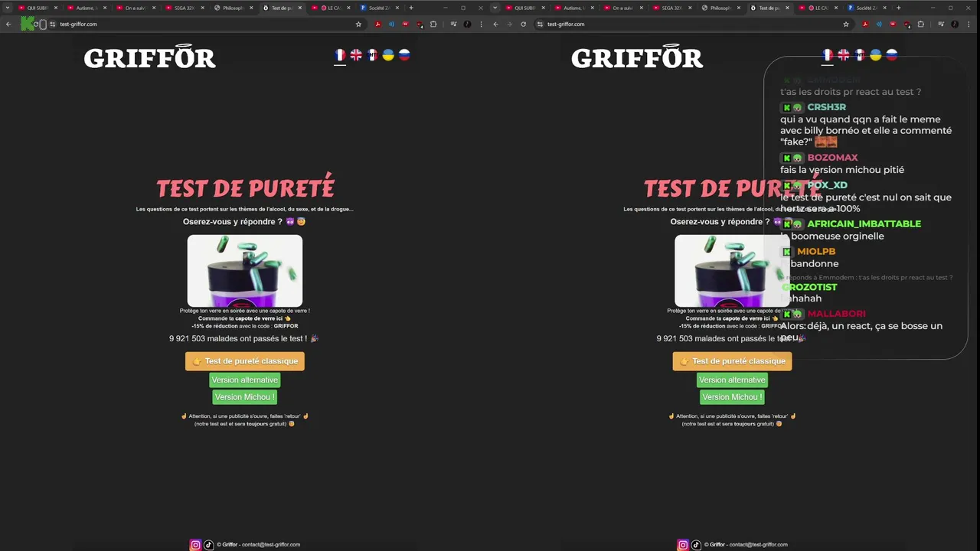Screen dimensions: 980x551
Task: Close SEGA 32X tab in right window
Action: [690, 8]
